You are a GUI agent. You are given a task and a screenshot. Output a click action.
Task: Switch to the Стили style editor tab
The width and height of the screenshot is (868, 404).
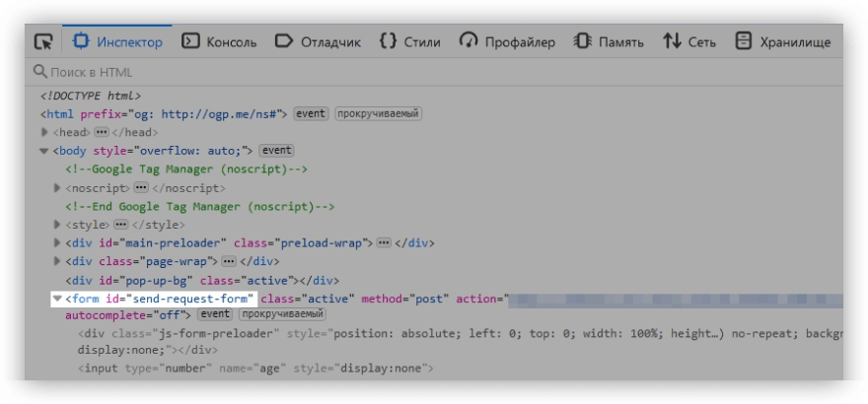409,41
